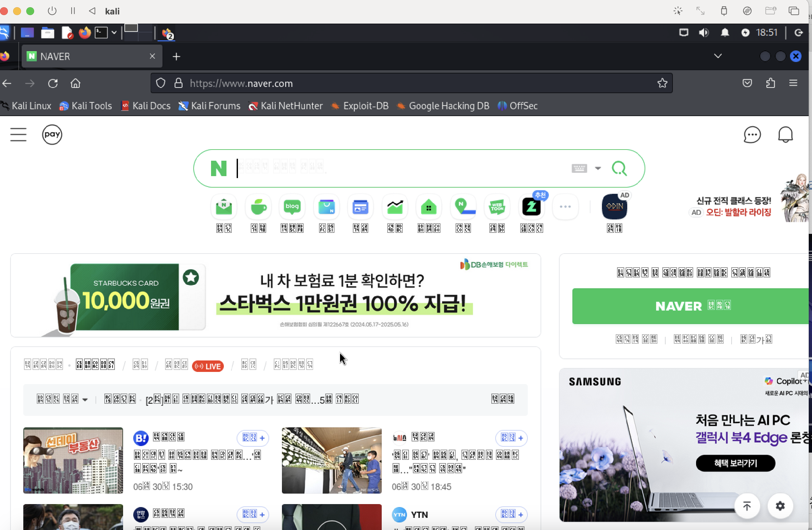This screenshot has height=530, width=812.
Task: Bookmark this page with star icon
Action: point(662,83)
